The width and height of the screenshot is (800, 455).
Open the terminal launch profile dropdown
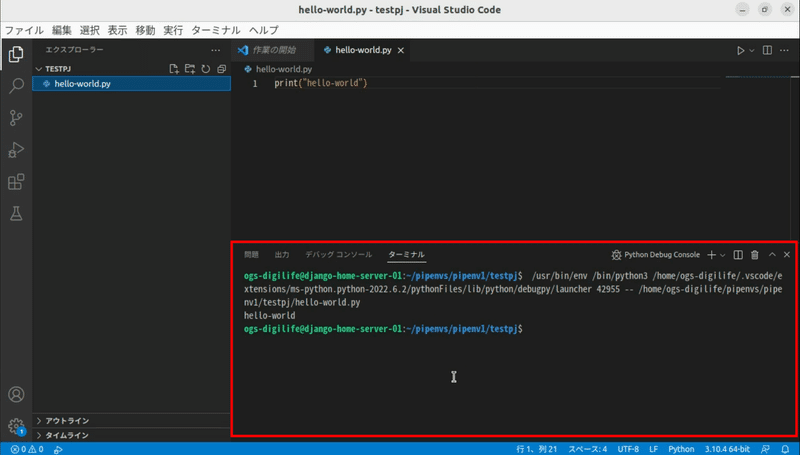click(722, 255)
